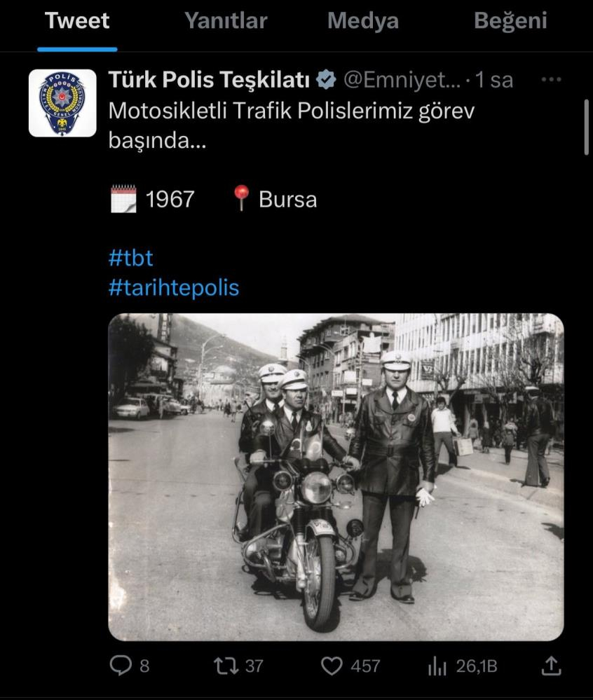The height and width of the screenshot is (700, 593).
Task: Open the three-dot more options menu
Action: [551, 80]
